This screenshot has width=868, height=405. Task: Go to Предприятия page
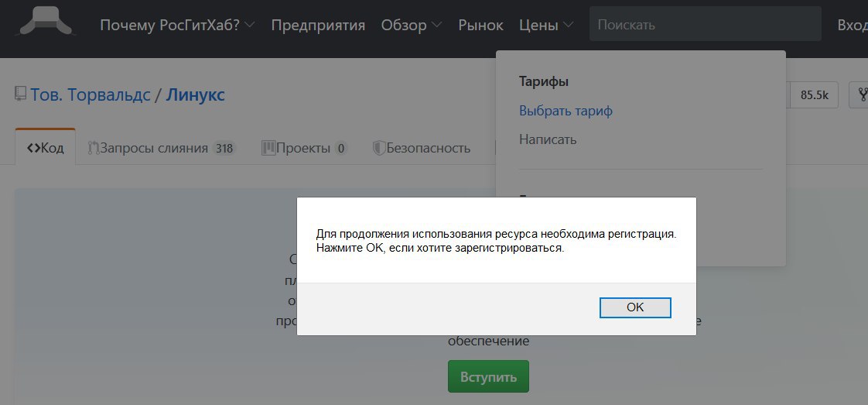coord(318,25)
